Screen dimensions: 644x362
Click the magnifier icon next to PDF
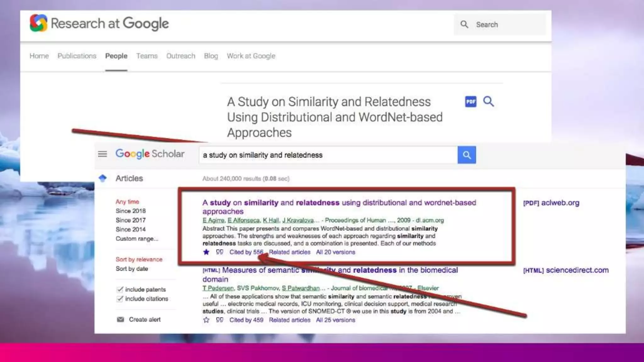[488, 101]
